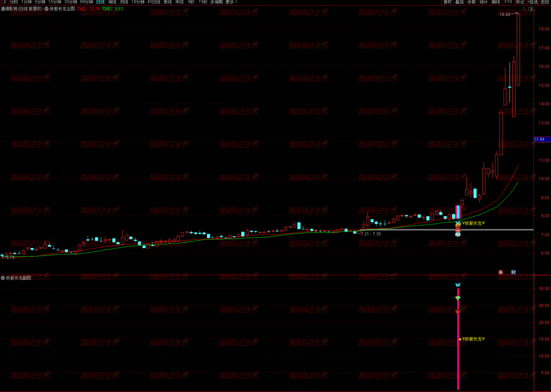Switch to 分时 intraday chart period
This screenshot has width=551, height=392.
pos(14,2)
